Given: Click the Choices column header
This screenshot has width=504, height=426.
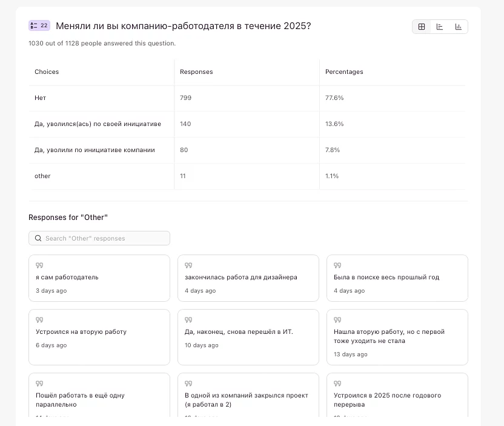Looking at the screenshot, I should [47, 72].
